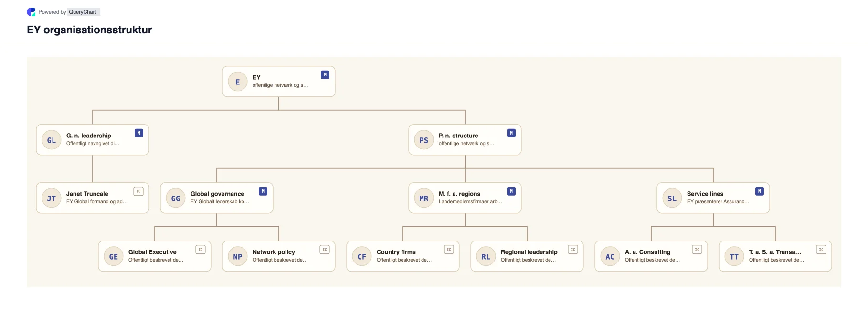868x314 pixels.
Task: Select P. n. structure node title
Action: [x=458, y=136]
